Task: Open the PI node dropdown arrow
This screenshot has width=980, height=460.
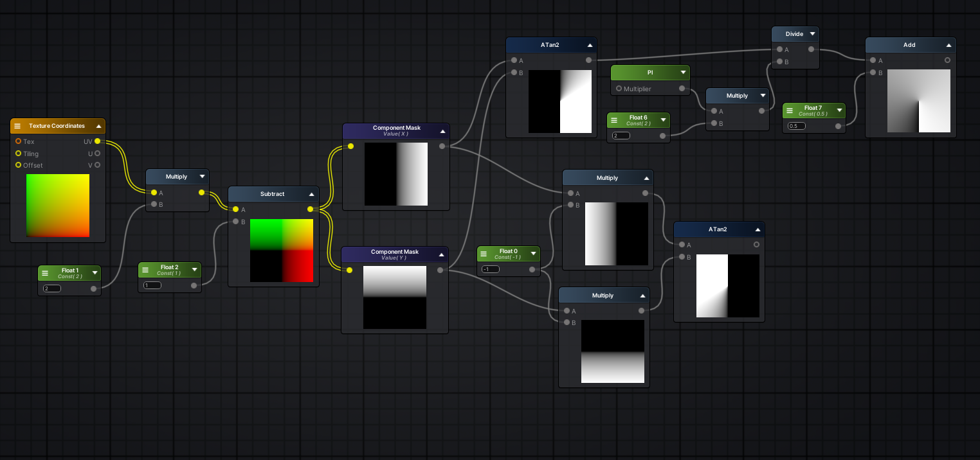Action: pos(682,73)
